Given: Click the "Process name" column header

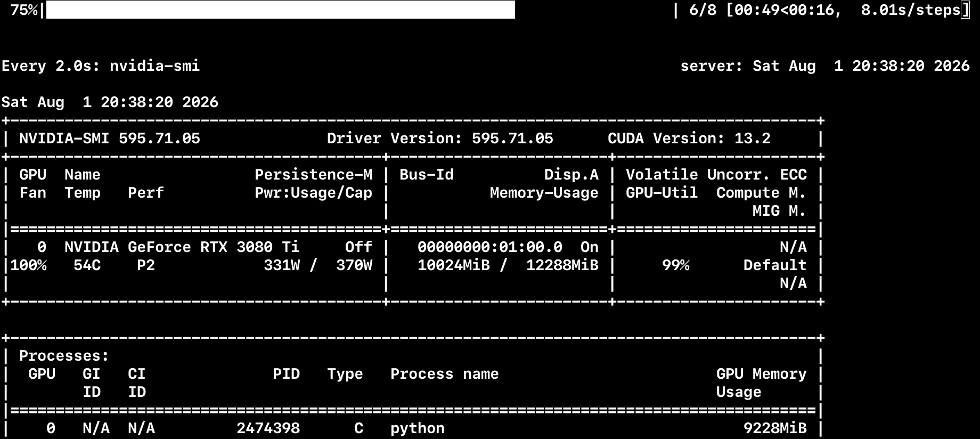Looking at the screenshot, I should pos(445,373).
